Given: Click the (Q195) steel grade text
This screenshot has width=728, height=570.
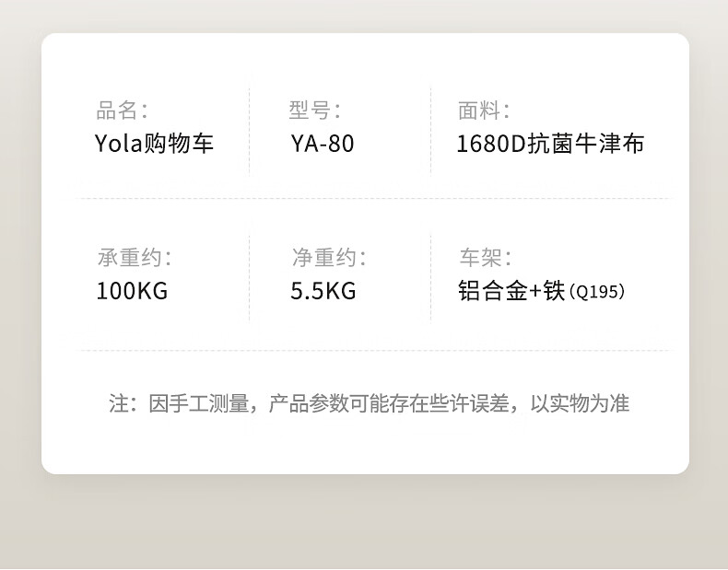Looking at the screenshot, I should tap(597, 293).
